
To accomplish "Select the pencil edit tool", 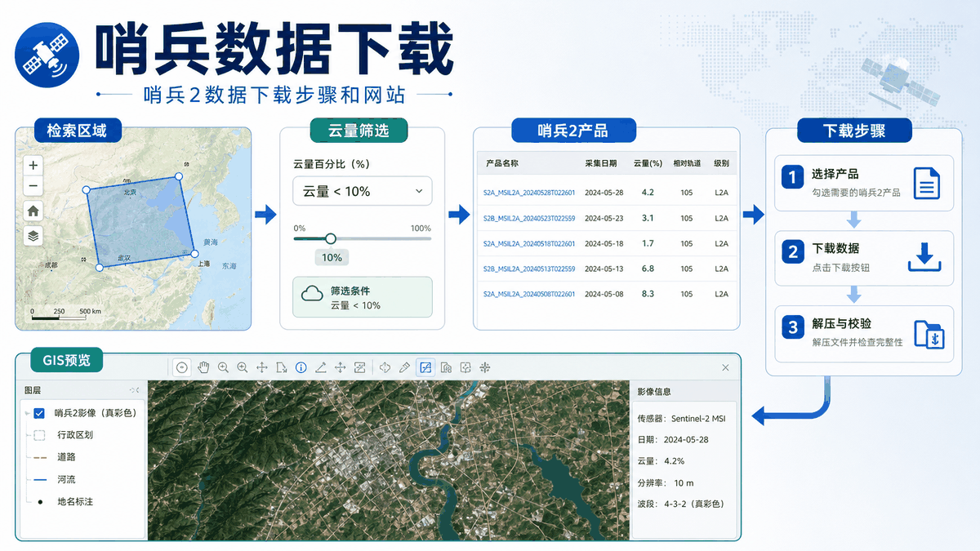I will coord(405,368).
